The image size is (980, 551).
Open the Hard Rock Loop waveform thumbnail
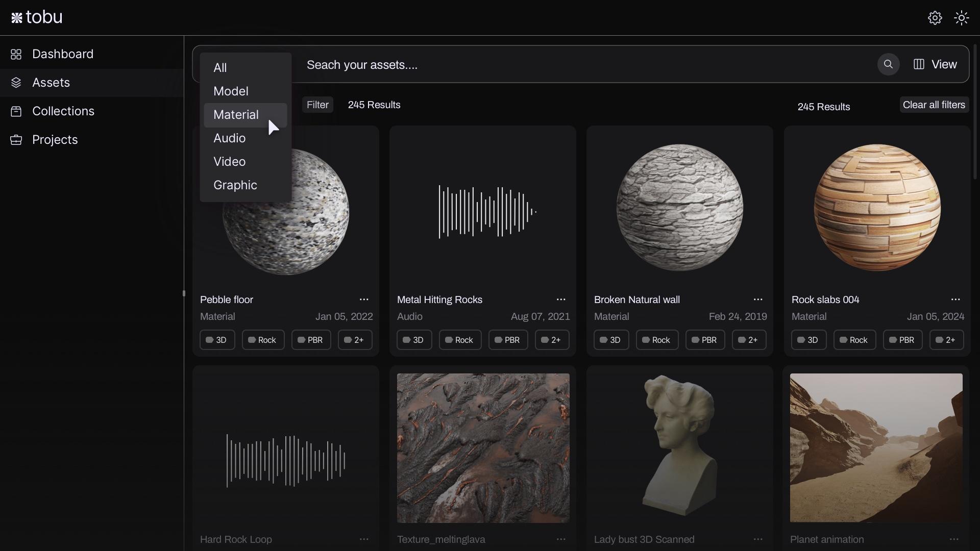[286, 461]
